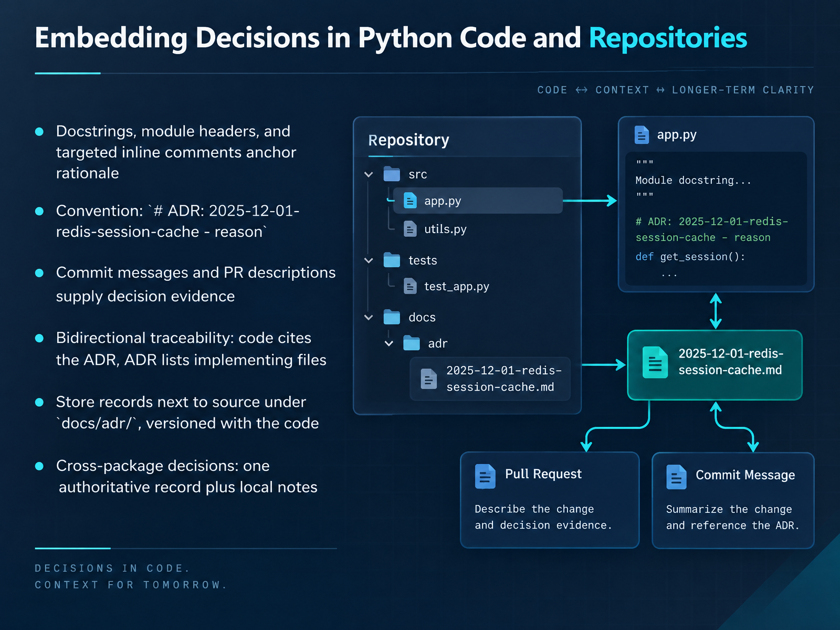Click the Pull Request document icon

coord(485,476)
